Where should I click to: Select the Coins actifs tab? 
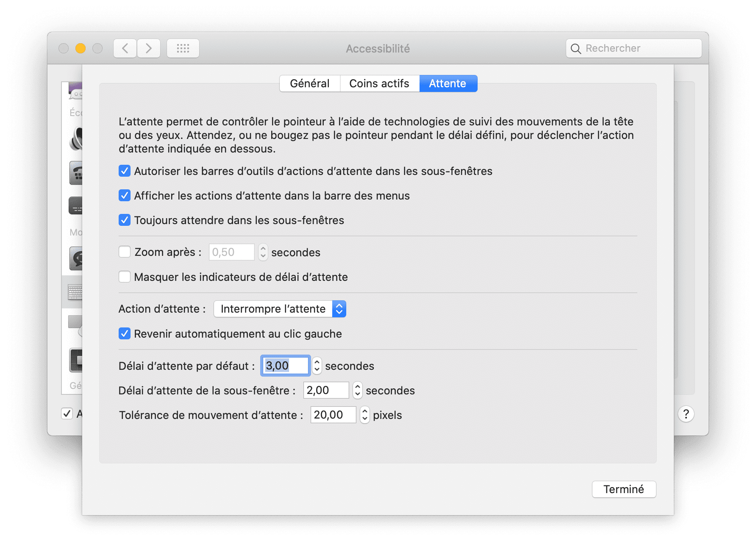point(379,83)
